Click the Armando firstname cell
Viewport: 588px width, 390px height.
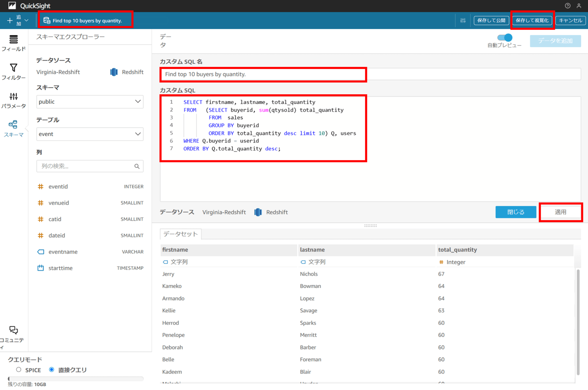click(x=173, y=298)
